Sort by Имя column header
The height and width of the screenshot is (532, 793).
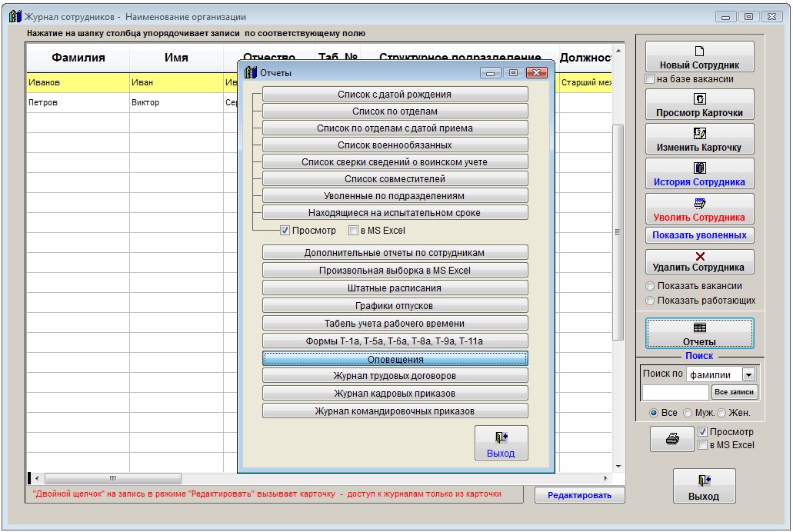(176, 58)
